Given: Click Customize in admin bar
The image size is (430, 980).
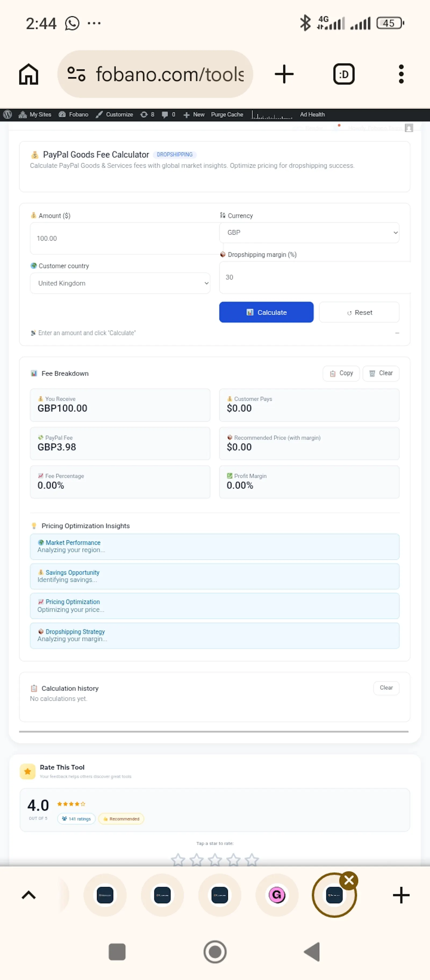Looking at the screenshot, I should coord(114,115).
